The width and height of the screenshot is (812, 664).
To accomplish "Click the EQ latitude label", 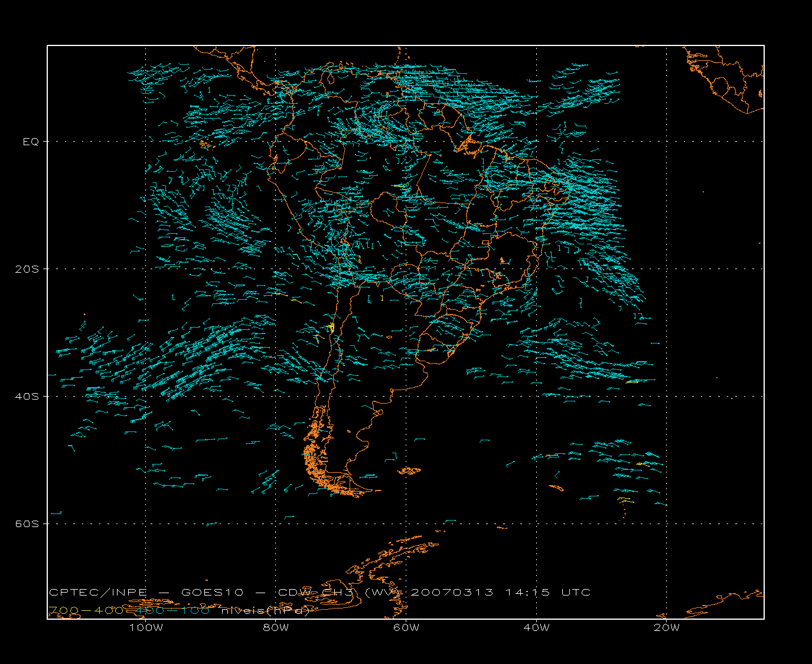I will pos(31,142).
